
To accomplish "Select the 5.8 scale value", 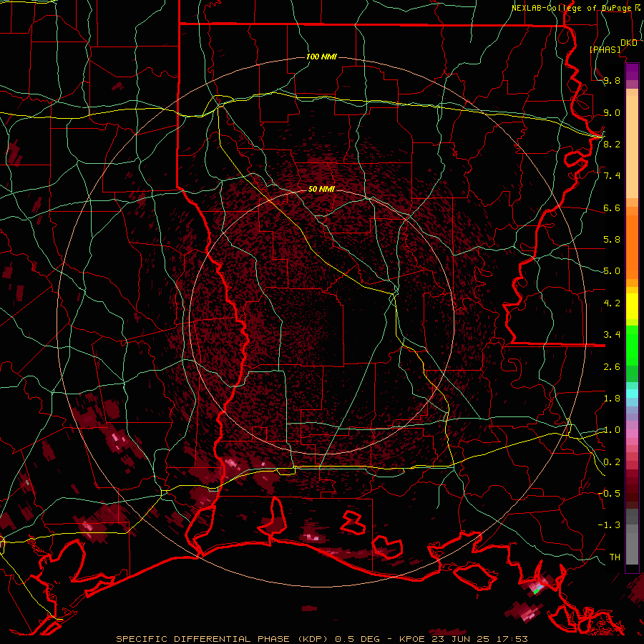I will 612,240.
